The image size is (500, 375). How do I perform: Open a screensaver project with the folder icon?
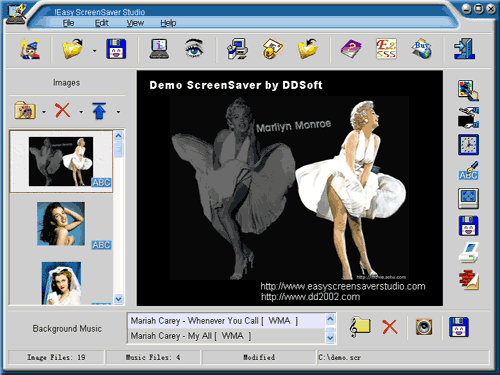click(x=73, y=49)
